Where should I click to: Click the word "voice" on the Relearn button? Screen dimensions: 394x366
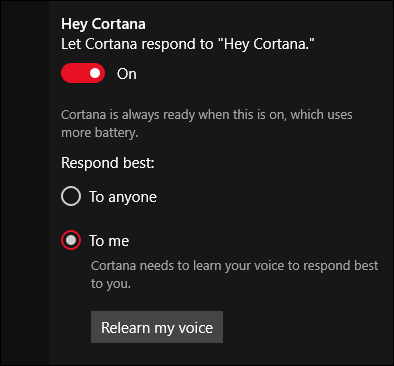point(196,328)
